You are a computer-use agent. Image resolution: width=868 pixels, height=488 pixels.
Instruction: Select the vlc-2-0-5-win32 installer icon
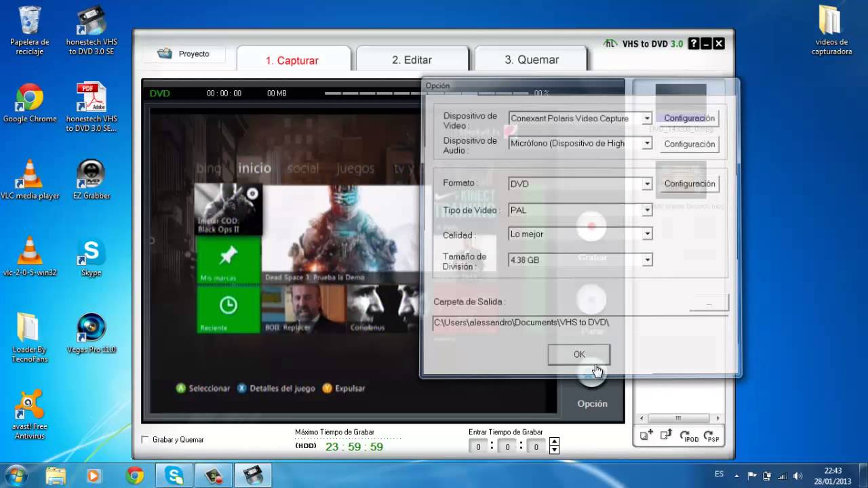(x=30, y=257)
